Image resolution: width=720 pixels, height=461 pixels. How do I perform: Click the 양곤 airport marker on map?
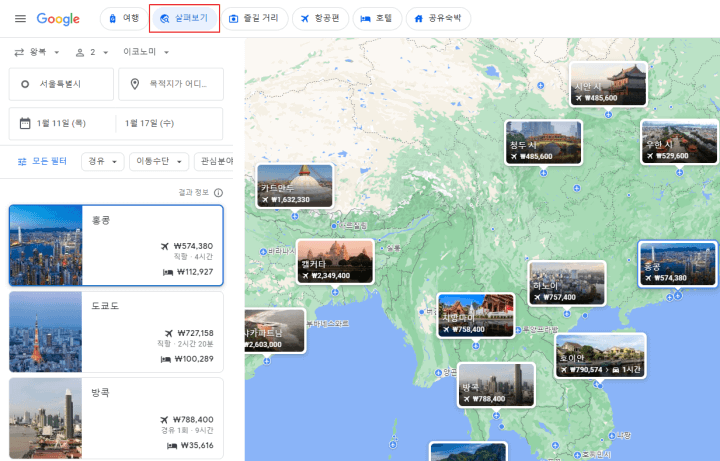438,372
